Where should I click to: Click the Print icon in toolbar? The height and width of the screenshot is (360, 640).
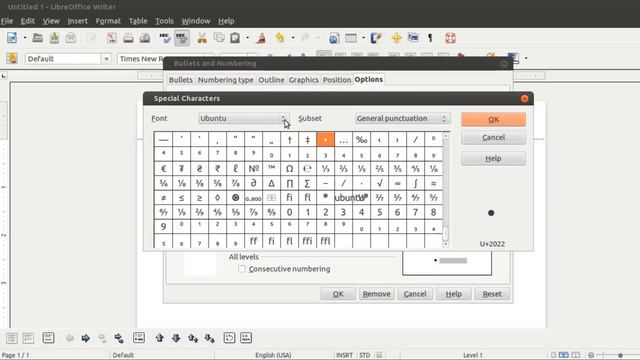click(x=128, y=38)
